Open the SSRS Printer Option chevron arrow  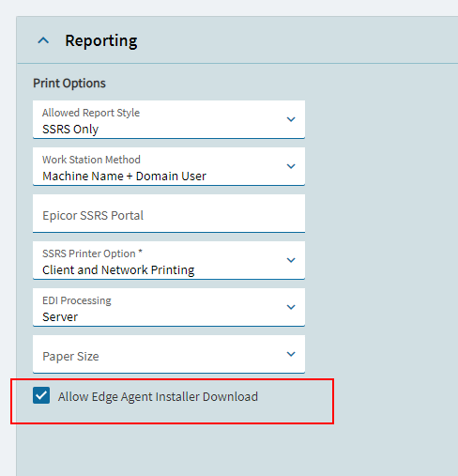click(291, 260)
